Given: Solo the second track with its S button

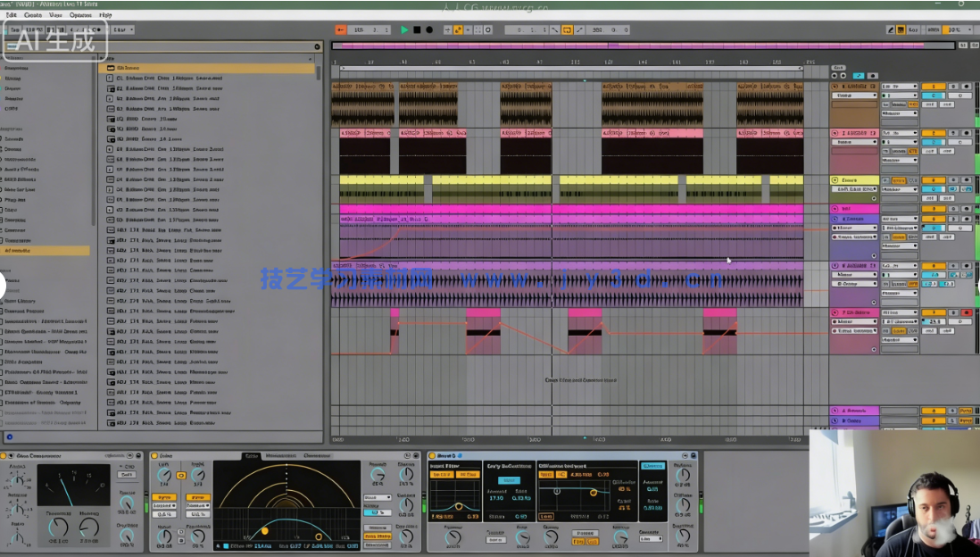Looking at the screenshot, I should [x=953, y=133].
